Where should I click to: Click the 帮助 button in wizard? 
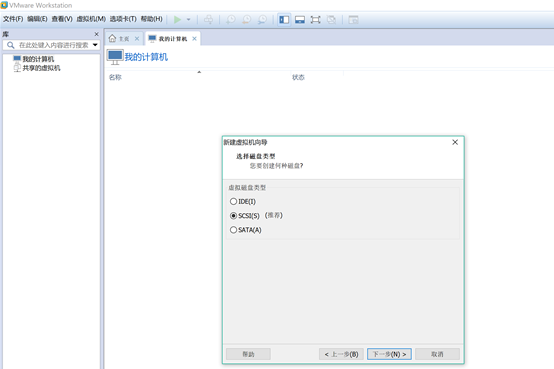pos(248,354)
